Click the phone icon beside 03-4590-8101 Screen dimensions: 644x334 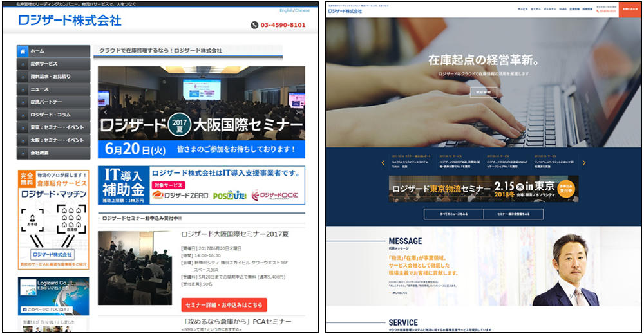[x=254, y=25]
